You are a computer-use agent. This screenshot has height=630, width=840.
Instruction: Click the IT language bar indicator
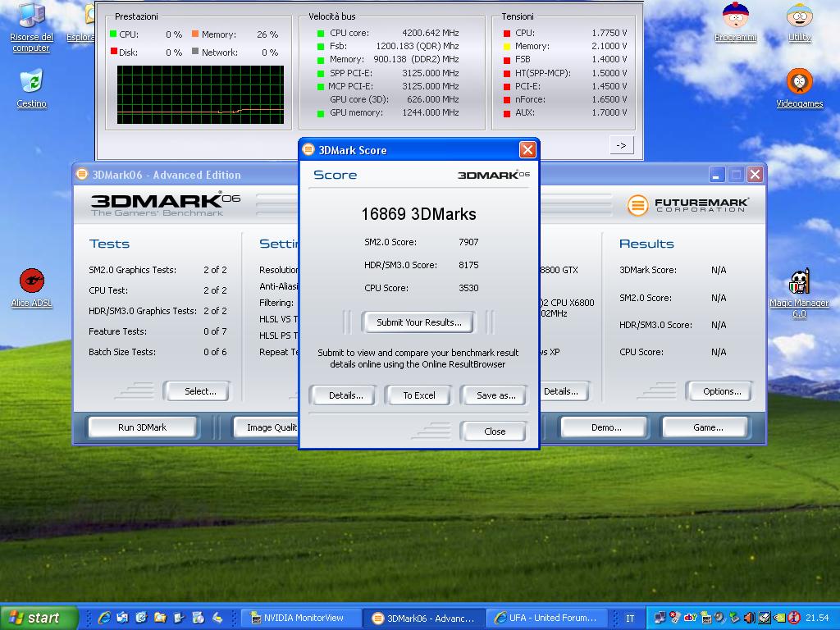[630, 618]
